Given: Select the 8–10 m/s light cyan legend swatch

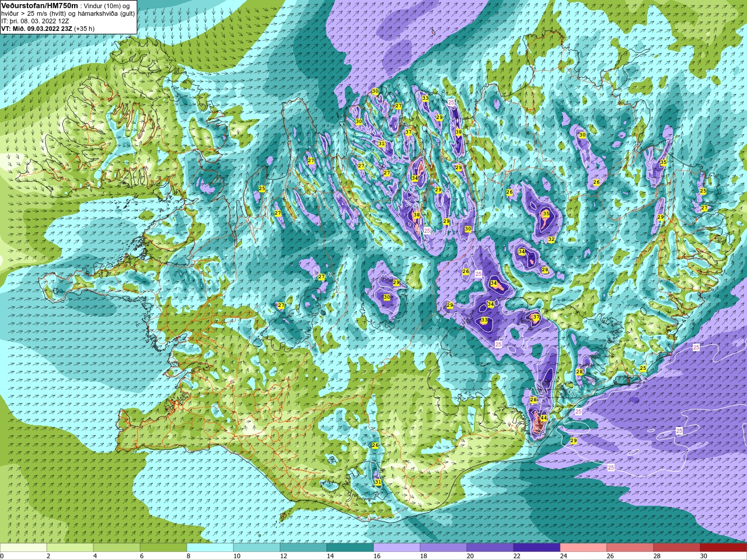Looking at the screenshot, I should pyautogui.click(x=210, y=548).
